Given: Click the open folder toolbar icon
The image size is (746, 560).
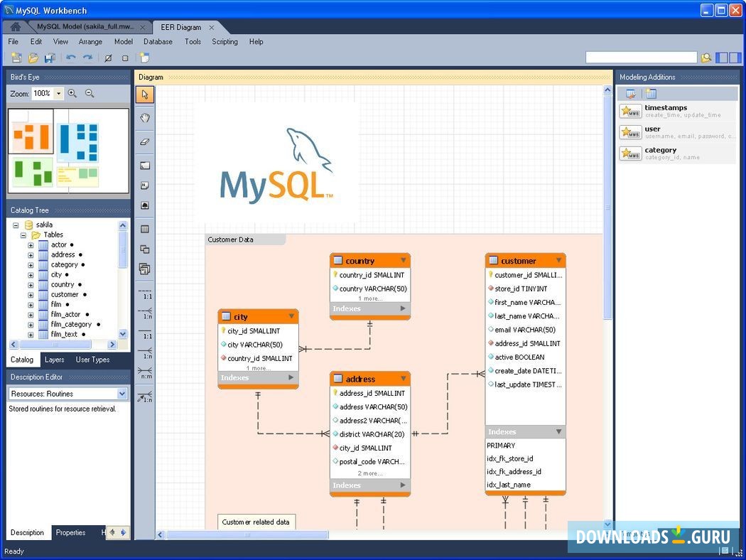Looking at the screenshot, I should pos(33,58).
